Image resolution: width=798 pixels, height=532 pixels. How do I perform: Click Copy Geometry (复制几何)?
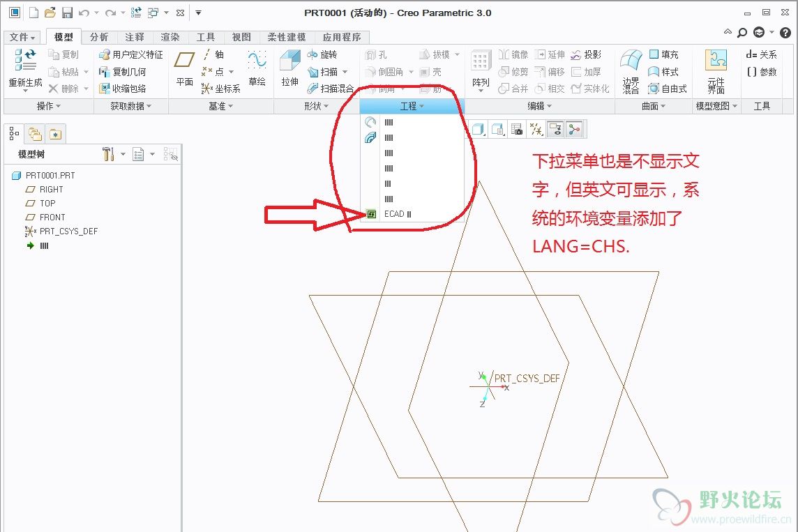(123, 72)
